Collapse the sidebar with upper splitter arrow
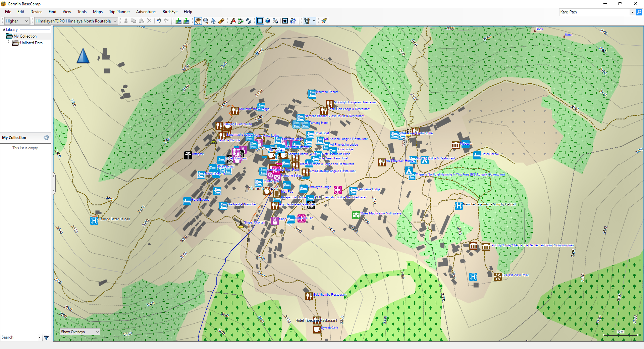Screen dimensions: 644x349 [53, 176]
